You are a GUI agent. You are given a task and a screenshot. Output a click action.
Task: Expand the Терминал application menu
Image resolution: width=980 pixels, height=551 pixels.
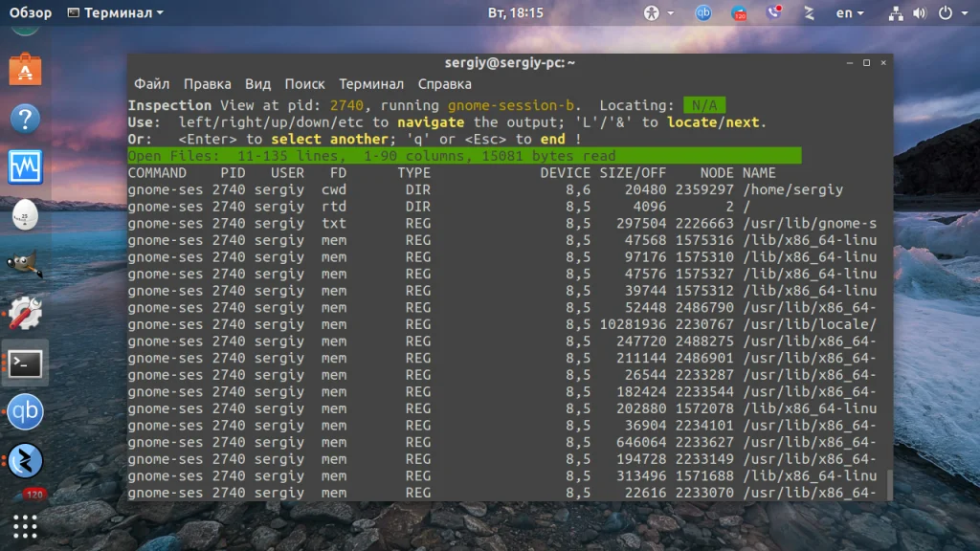(x=116, y=12)
